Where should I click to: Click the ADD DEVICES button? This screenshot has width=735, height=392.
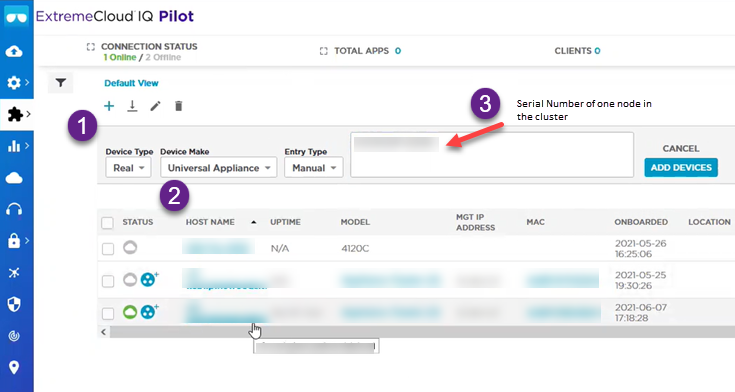pos(681,167)
